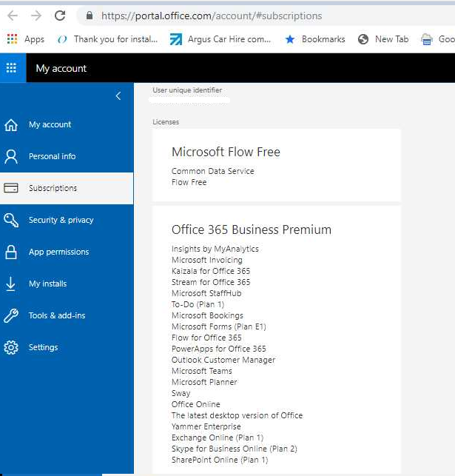The height and width of the screenshot is (476, 455).
Task: Click 'Flow for Office 365' entry
Action: (206, 338)
